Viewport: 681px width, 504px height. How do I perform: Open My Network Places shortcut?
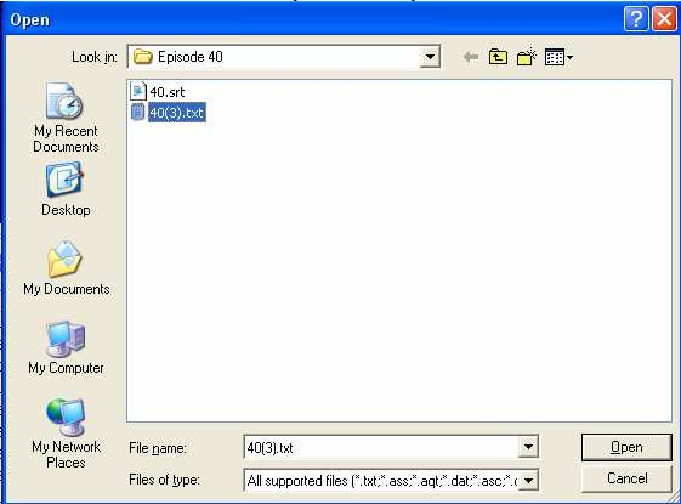66,434
